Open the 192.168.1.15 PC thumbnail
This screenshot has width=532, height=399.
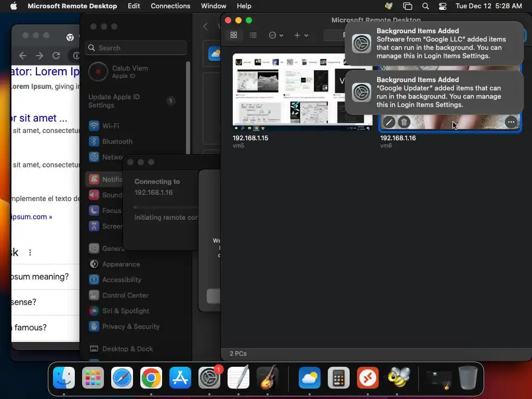click(302, 92)
